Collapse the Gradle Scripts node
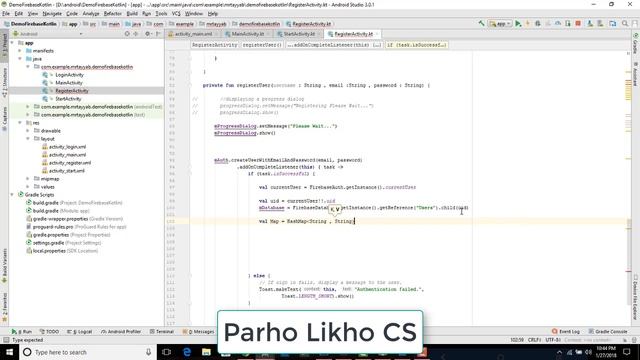Screen dimensions: 640x360 tap(12, 195)
